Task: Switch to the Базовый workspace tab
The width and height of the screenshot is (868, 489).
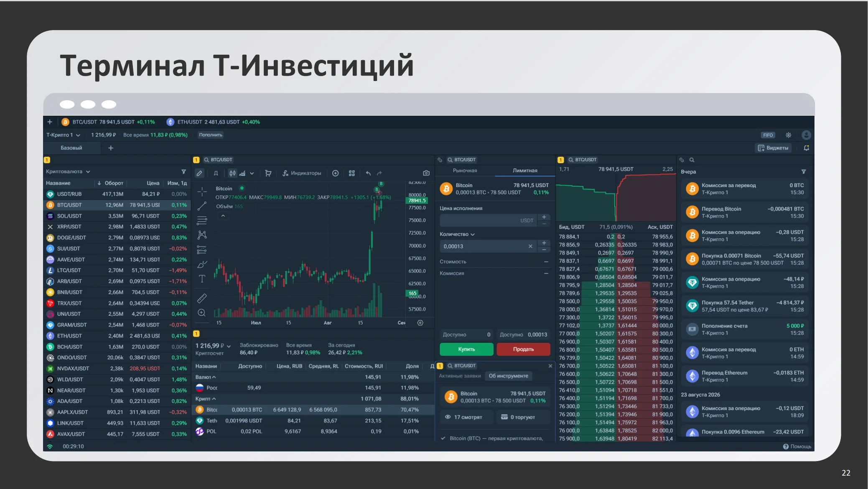Action: (71, 148)
